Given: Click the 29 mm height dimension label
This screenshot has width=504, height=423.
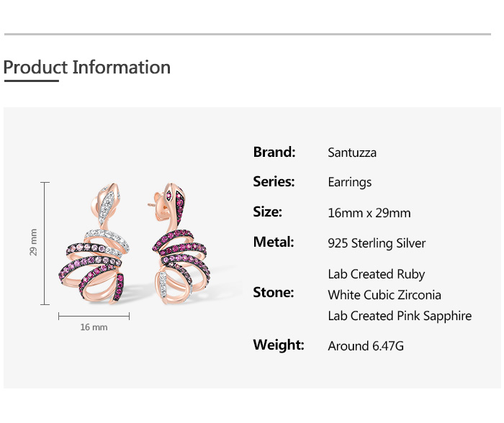Looking at the screenshot, I should [33, 242].
